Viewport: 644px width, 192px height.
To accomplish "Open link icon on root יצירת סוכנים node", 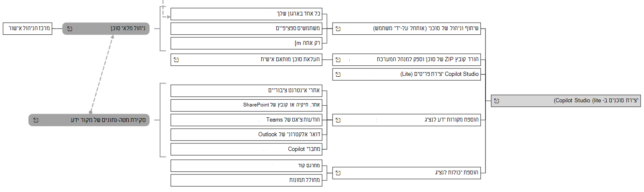I will click(496, 101).
